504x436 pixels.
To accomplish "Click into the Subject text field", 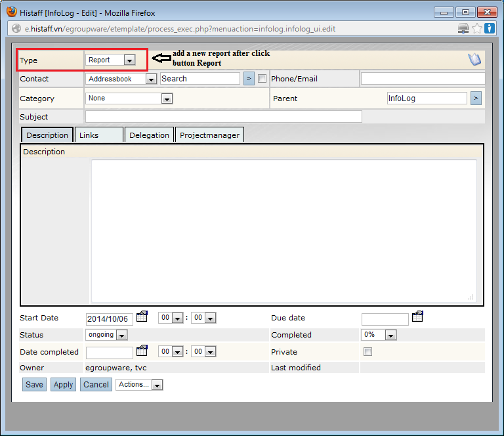I will click(223, 117).
